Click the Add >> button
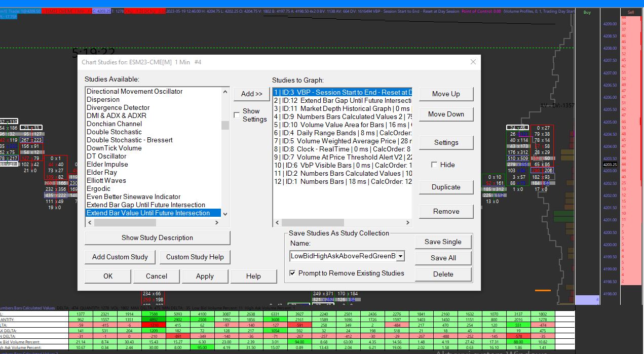 [x=252, y=94]
